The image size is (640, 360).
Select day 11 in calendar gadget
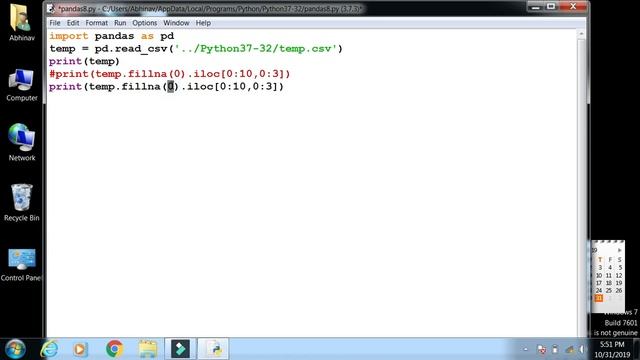coord(609,276)
